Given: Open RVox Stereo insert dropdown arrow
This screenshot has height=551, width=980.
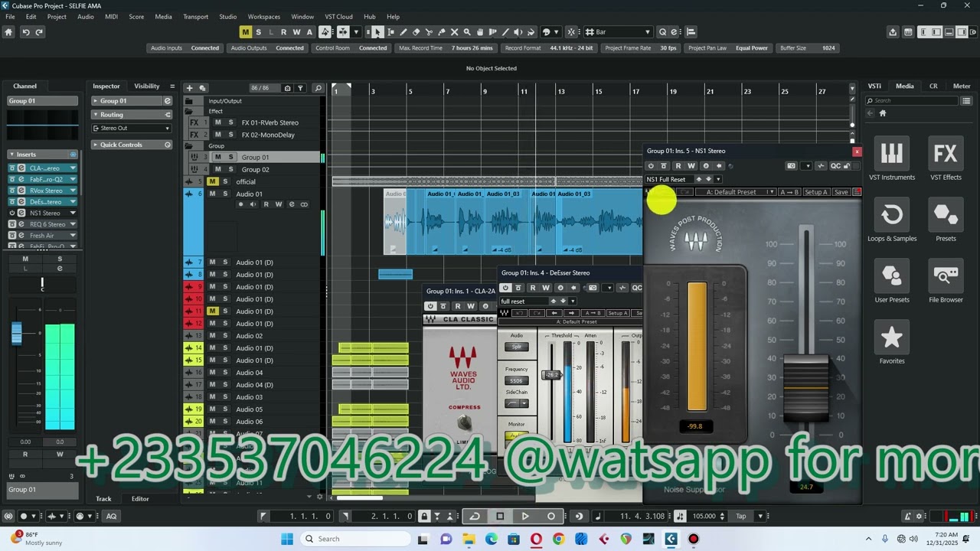Looking at the screenshot, I should click(x=73, y=191).
